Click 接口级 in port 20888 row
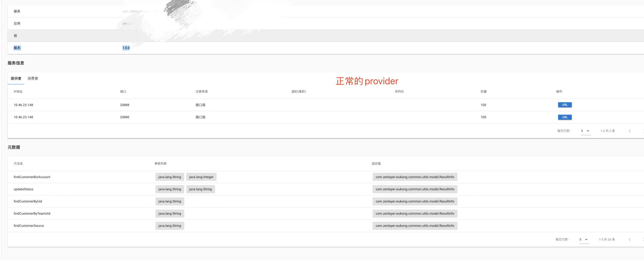644x260 pixels. coord(200,105)
